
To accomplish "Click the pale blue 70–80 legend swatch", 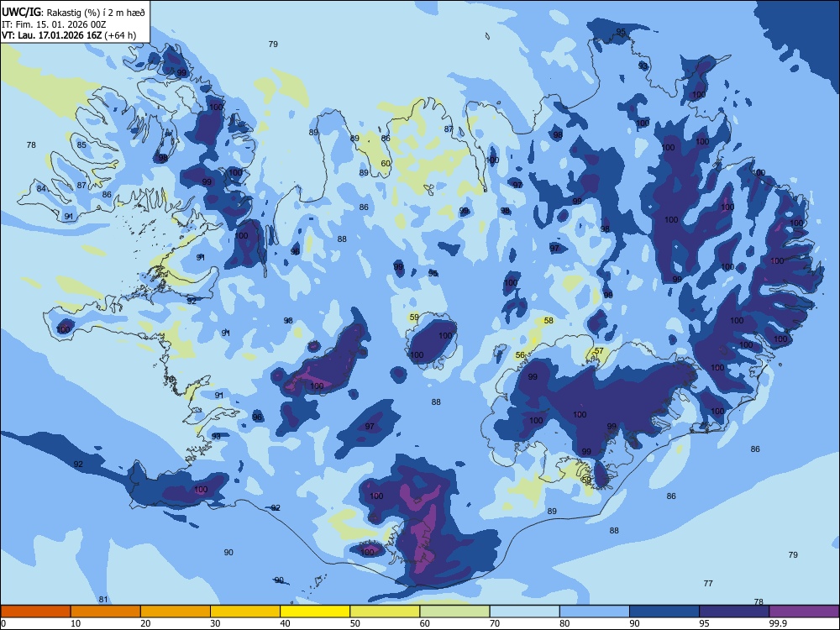I will click(x=524, y=612).
